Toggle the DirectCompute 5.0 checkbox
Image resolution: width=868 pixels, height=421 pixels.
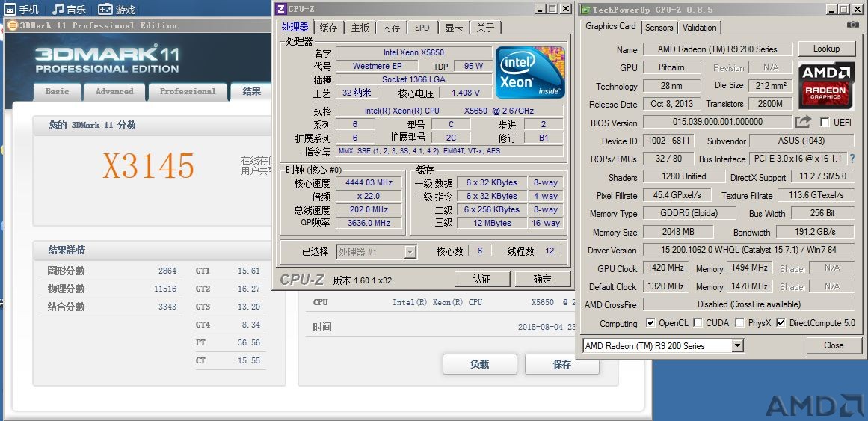781,322
